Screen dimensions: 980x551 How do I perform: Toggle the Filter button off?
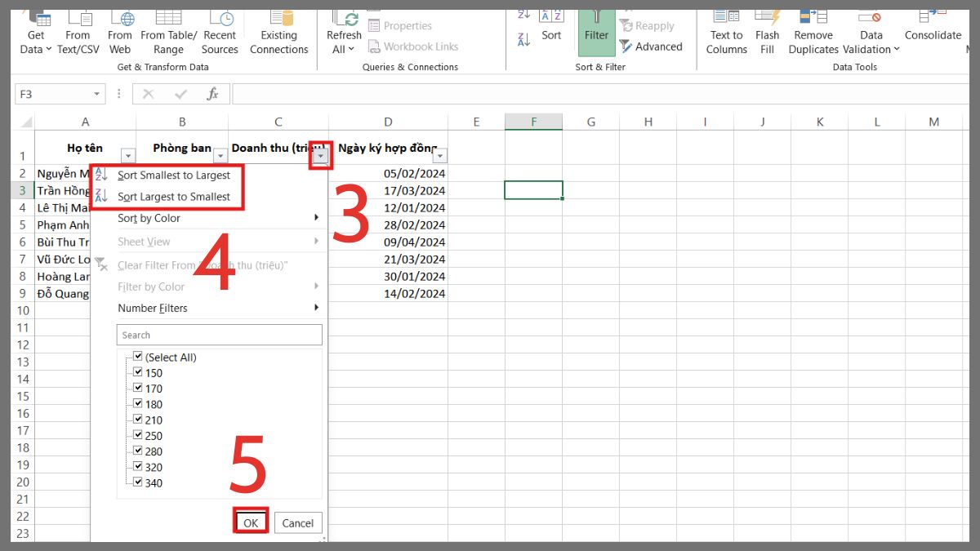tap(596, 31)
